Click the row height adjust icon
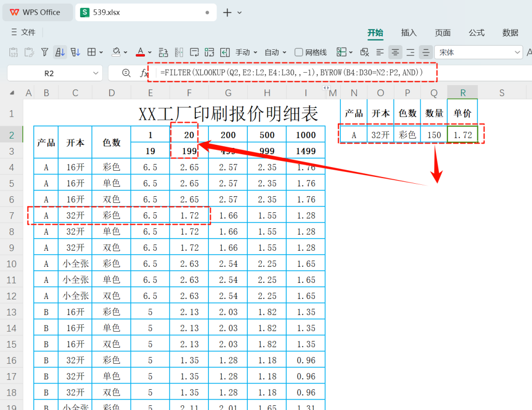 [163, 52]
